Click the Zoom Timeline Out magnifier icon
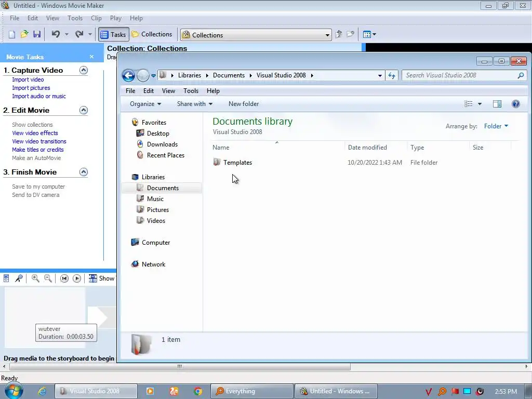 pyautogui.click(x=48, y=278)
